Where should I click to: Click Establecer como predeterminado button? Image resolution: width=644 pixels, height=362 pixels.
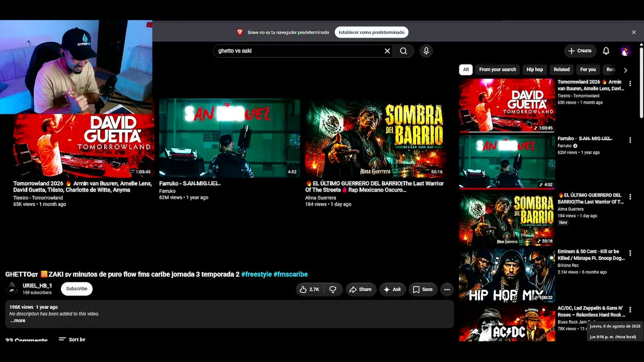pos(371,32)
